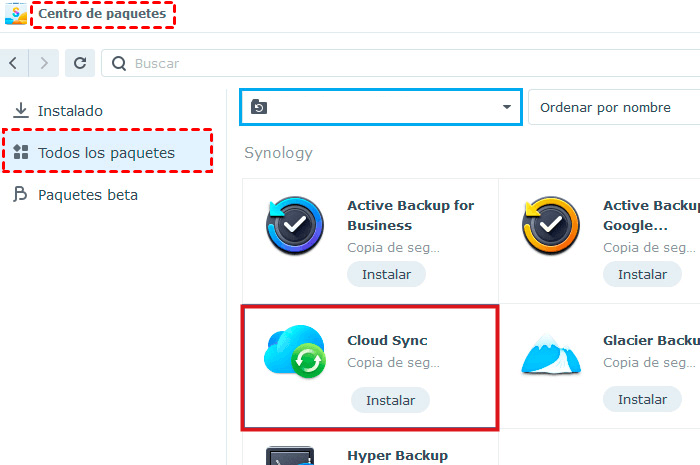
Task: Open Cloud Sync package title
Action: click(x=387, y=340)
